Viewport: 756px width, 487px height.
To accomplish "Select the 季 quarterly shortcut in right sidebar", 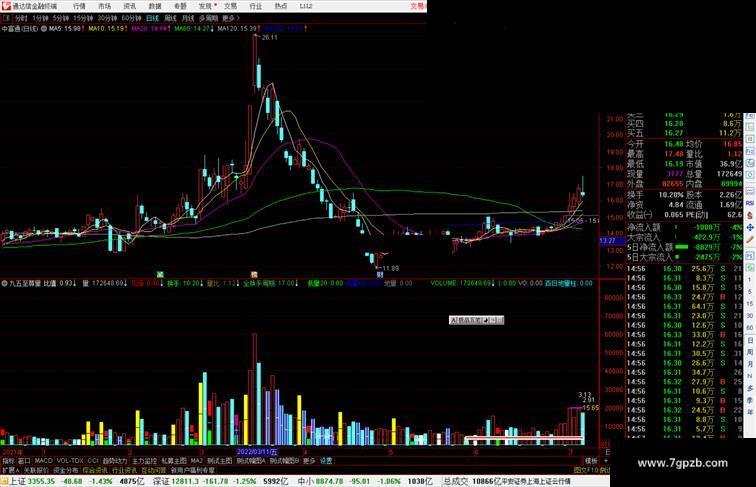I will click(750, 400).
